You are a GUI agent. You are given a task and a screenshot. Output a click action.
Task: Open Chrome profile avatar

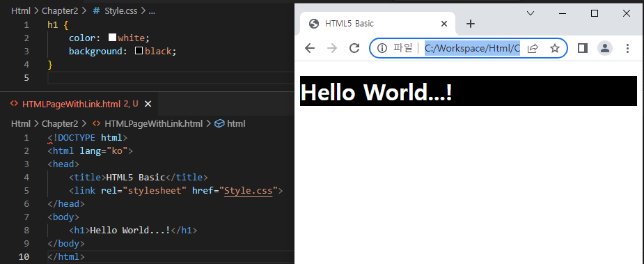pyautogui.click(x=604, y=48)
